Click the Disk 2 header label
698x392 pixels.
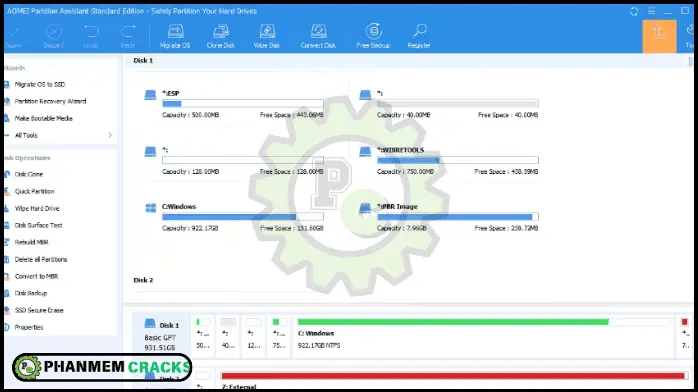tap(143, 280)
